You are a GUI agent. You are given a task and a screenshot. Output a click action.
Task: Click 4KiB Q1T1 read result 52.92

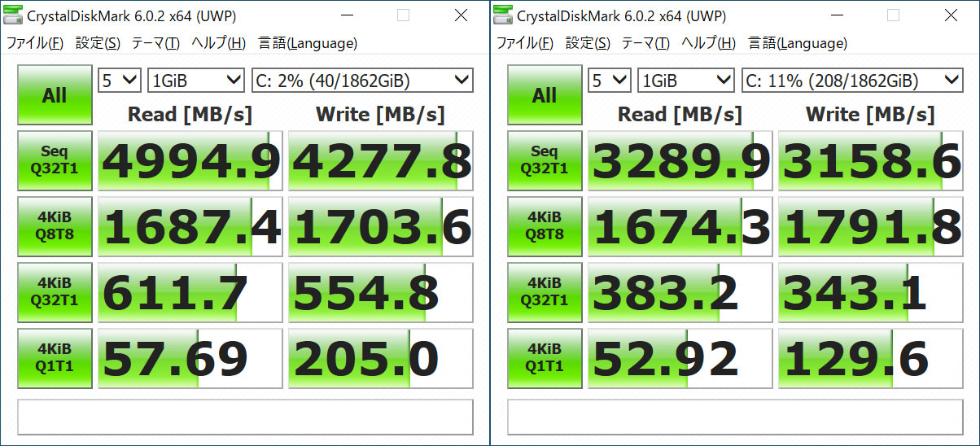click(680, 359)
